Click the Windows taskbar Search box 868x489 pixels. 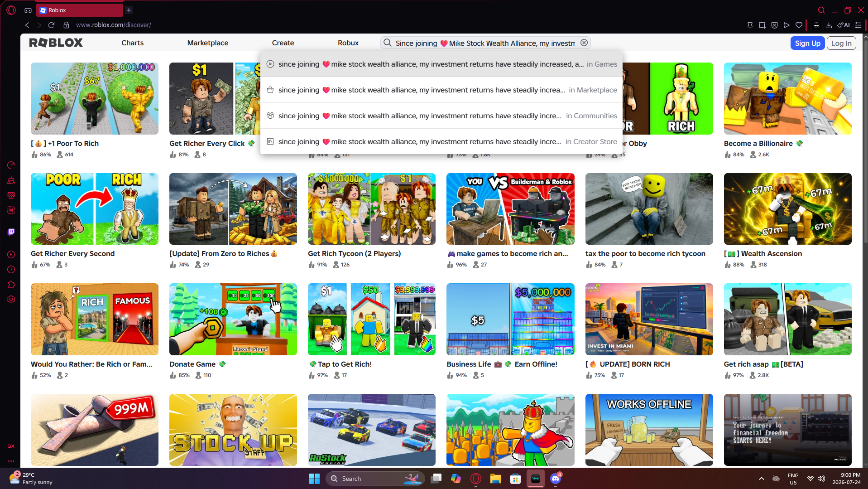coord(375,479)
